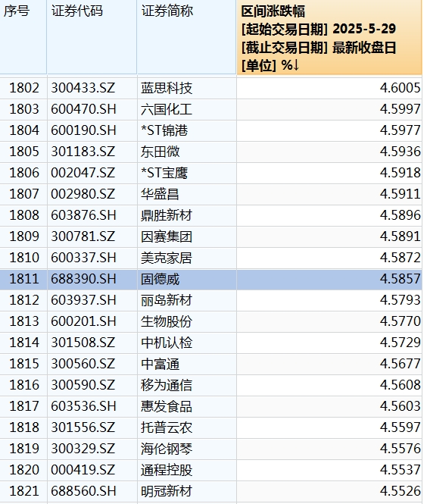Click stock code 300781.SZ
This screenshot has height=504, width=427.
83,236
